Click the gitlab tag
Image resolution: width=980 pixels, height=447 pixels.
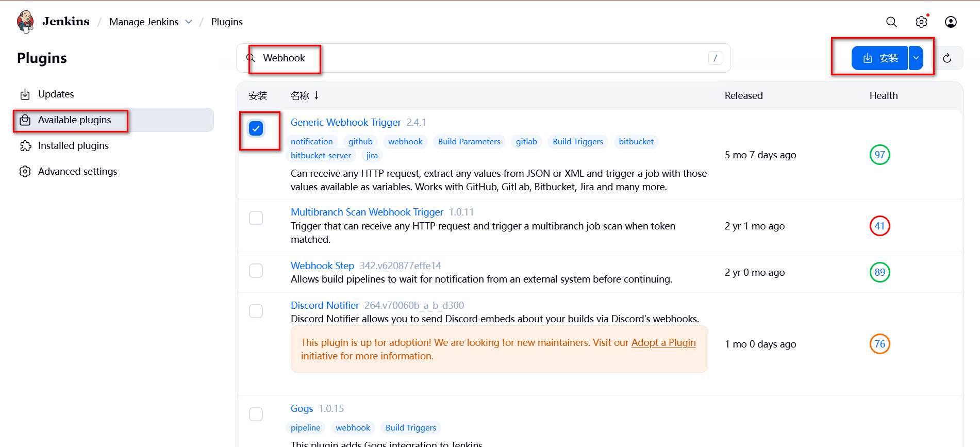[526, 141]
